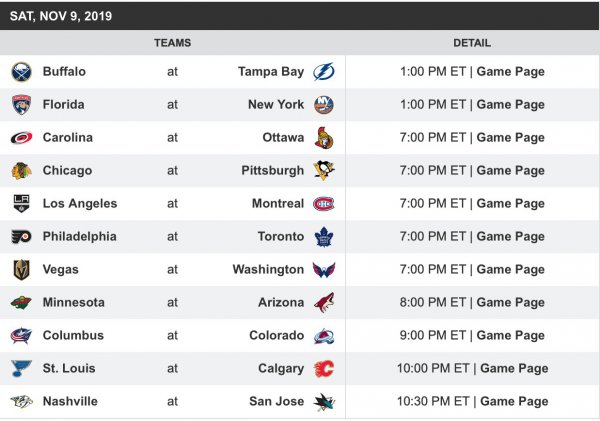Click the Montreal Canadiens logo
Image resolution: width=600 pixels, height=421 pixels.
(324, 204)
